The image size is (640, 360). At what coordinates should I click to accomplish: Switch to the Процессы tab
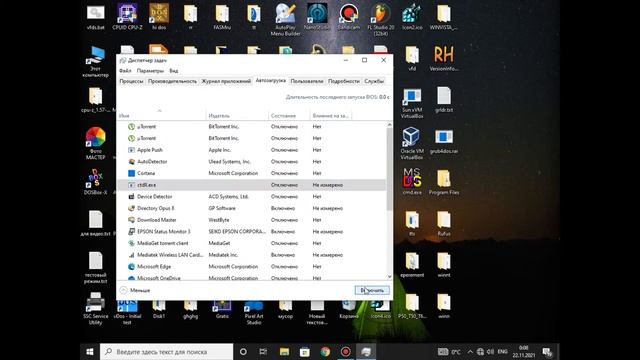131,81
